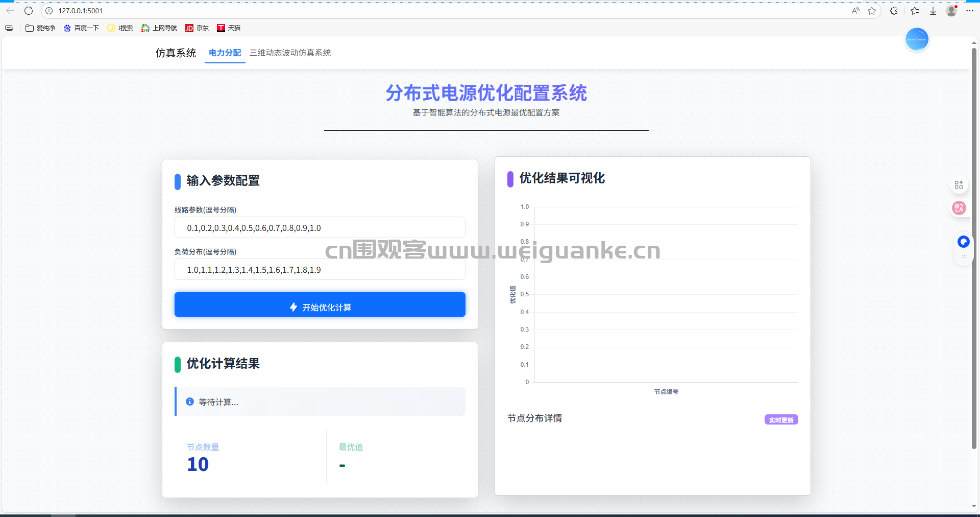Open the browser extensions puzzle icon
Image resolution: width=980 pixels, height=517 pixels.
pos(894,11)
